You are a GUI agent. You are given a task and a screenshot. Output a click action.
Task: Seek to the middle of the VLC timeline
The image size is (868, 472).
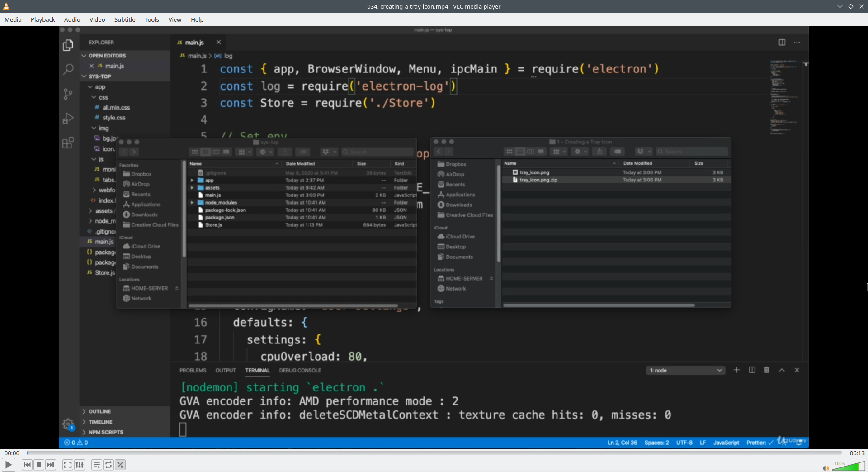pyautogui.click(x=434, y=453)
